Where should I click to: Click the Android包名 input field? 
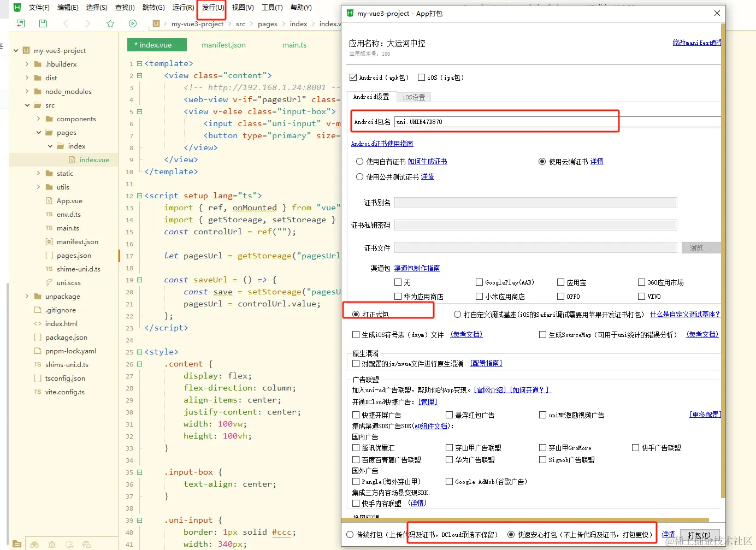coord(558,122)
